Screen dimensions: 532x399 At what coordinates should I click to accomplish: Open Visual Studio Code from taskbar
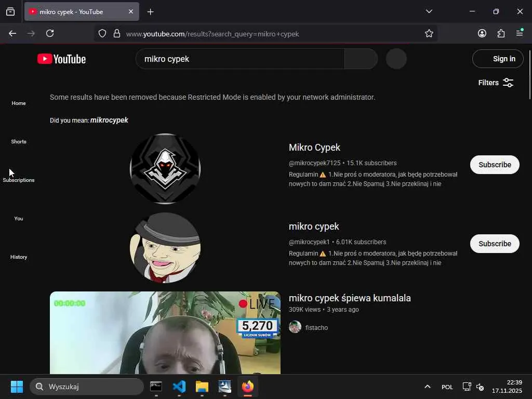pos(179,387)
